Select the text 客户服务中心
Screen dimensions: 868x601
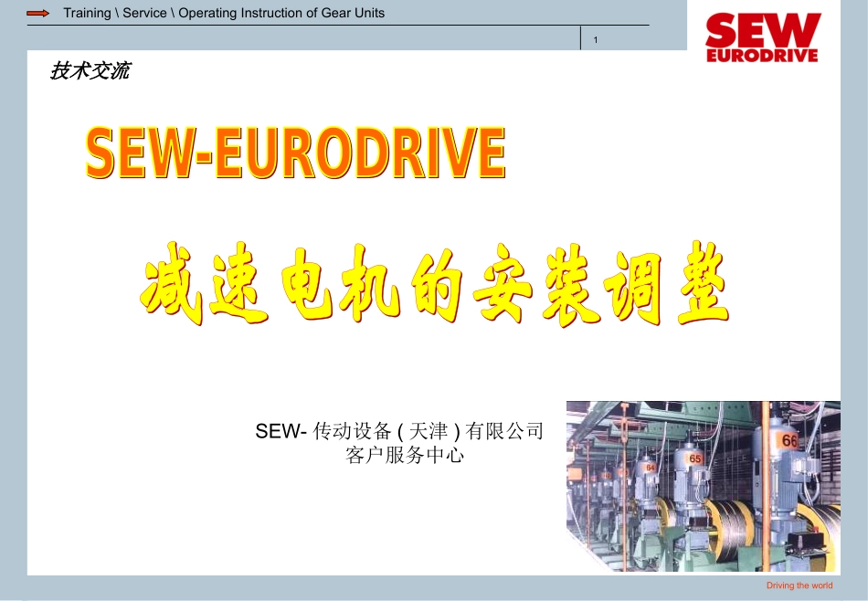404,455
